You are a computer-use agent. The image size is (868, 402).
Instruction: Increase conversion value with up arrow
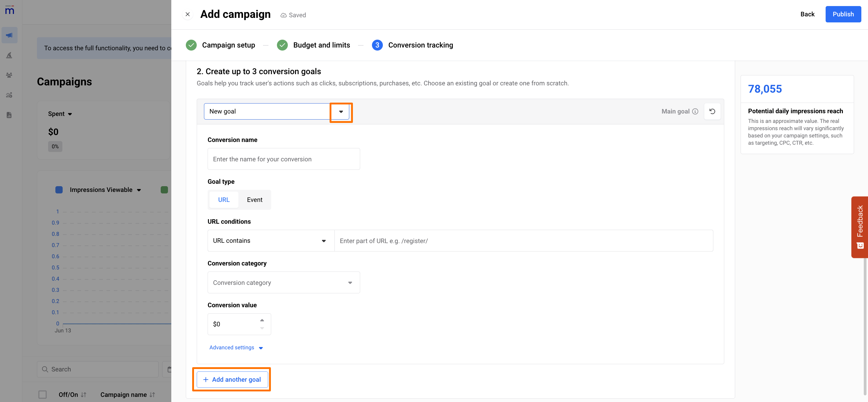tap(262, 320)
